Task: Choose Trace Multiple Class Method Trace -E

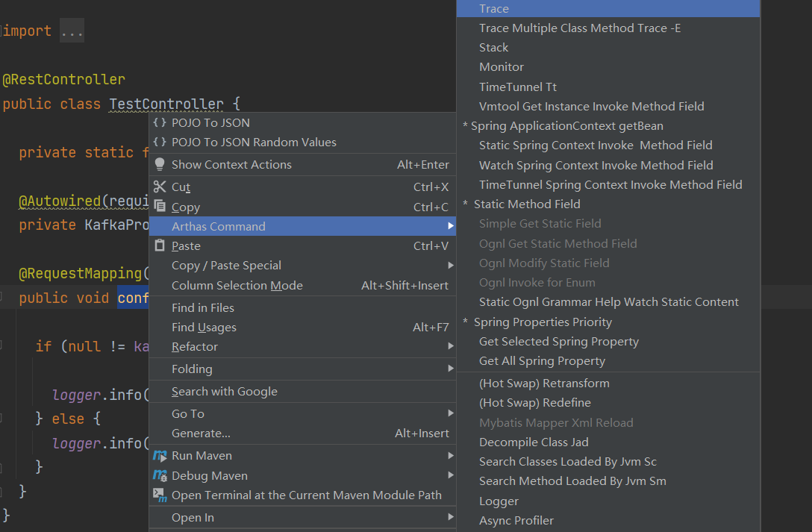Action: 608,28
